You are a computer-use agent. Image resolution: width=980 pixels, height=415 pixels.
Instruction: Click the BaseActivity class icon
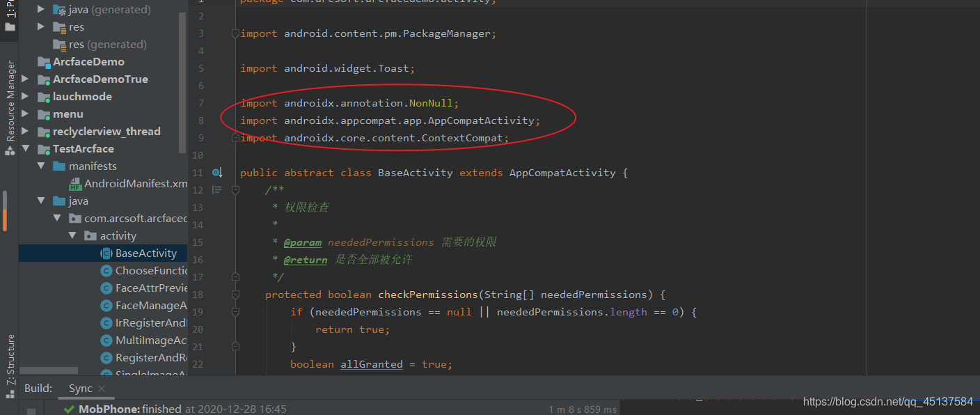pos(106,253)
